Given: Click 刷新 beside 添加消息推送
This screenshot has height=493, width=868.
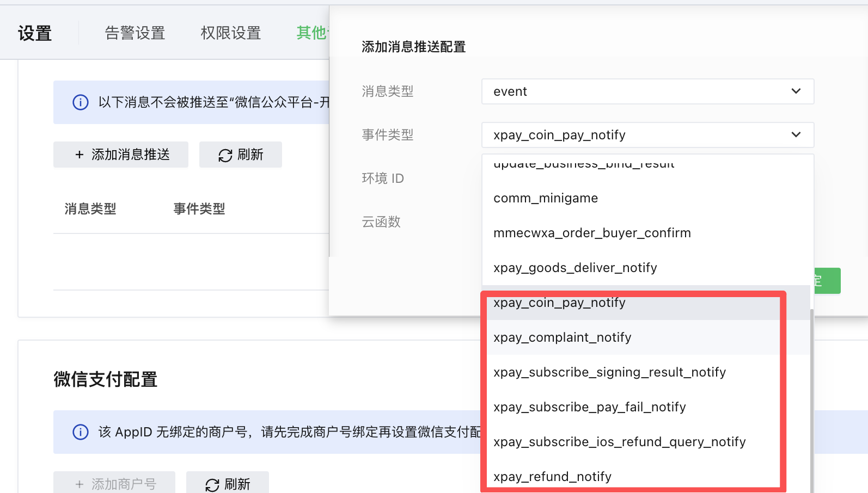Looking at the screenshot, I should (241, 155).
